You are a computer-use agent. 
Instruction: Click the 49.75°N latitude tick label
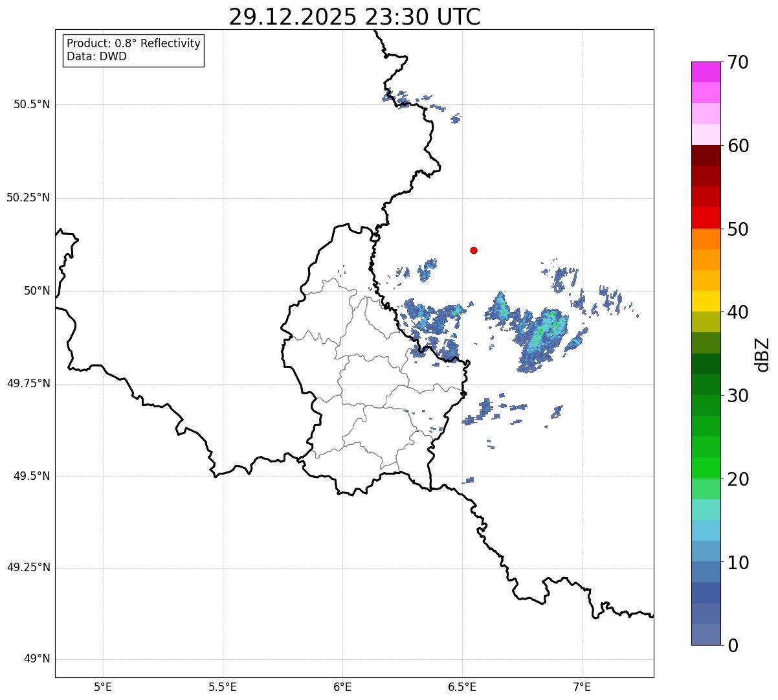pos(28,383)
